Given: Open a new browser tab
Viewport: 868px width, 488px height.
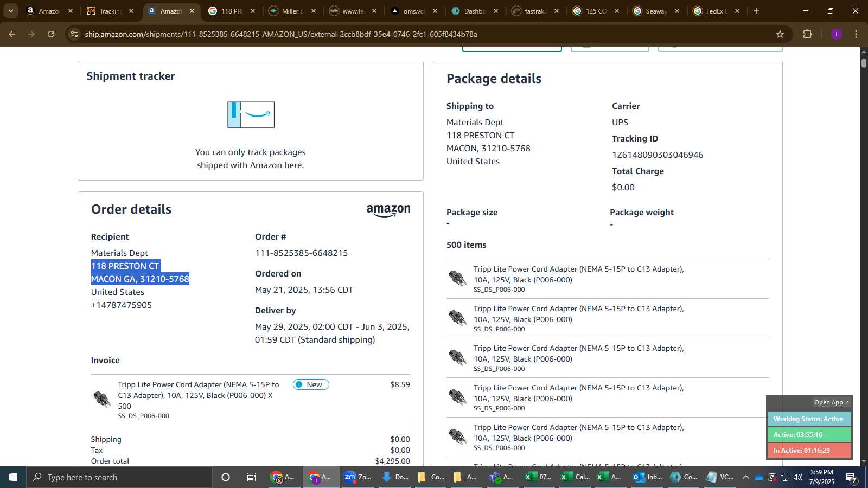Looking at the screenshot, I should [x=757, y=11].
